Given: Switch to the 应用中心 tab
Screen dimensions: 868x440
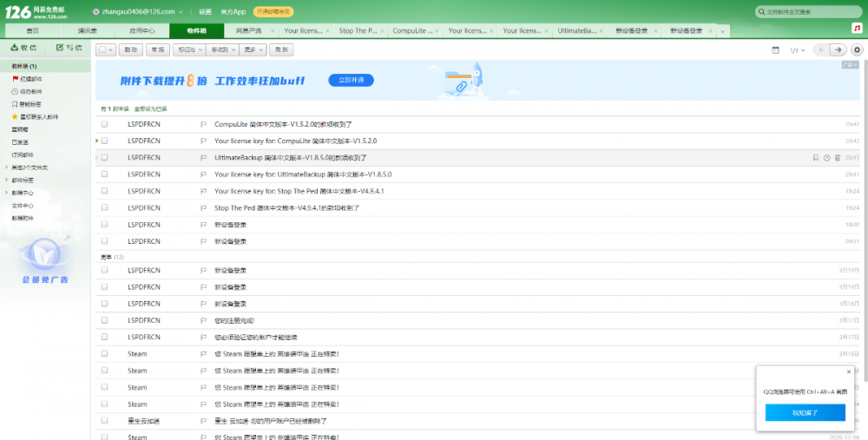Looking at the screenshot, I should click(x=142, y=31).
